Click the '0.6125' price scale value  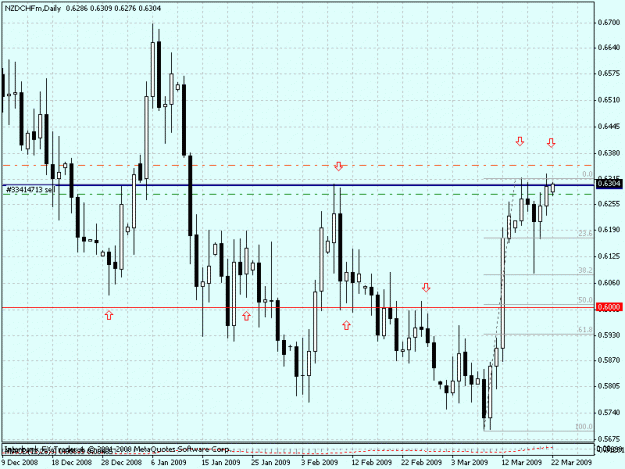(x=609, y=256)
